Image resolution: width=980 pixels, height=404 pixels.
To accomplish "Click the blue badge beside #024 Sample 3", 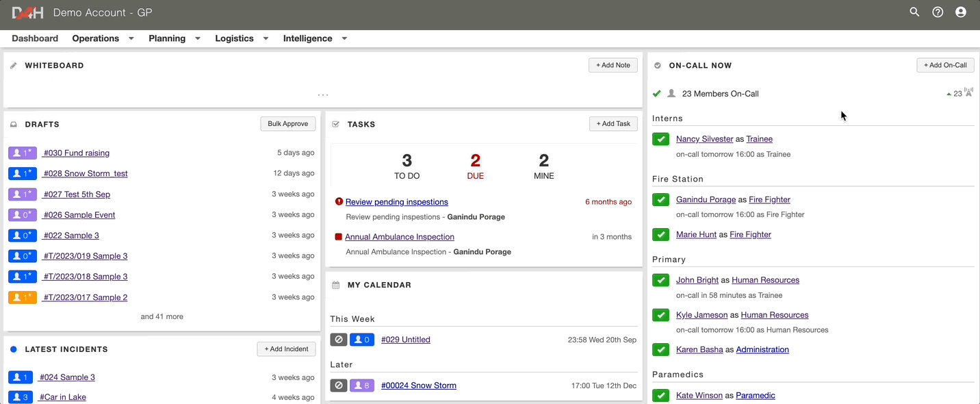I will (x=21, y=377).
